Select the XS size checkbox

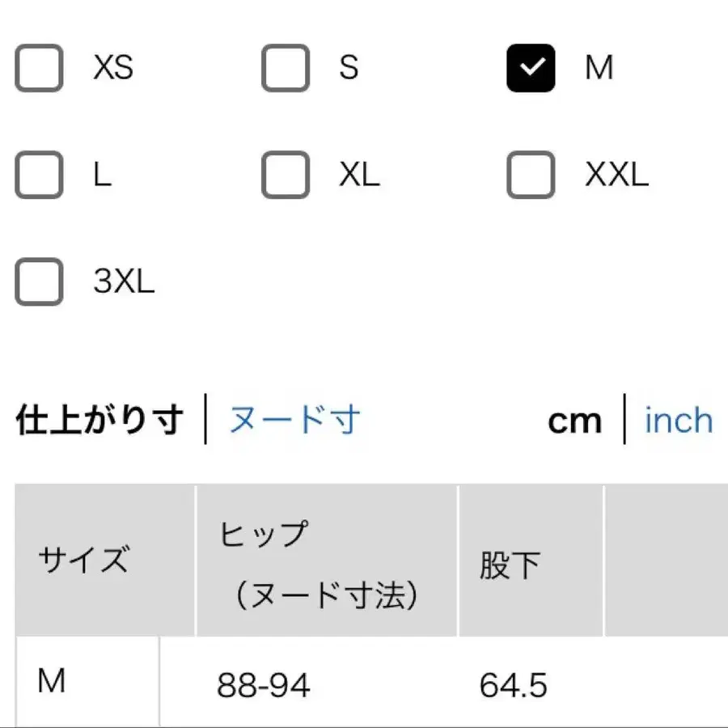click(38, 68)
